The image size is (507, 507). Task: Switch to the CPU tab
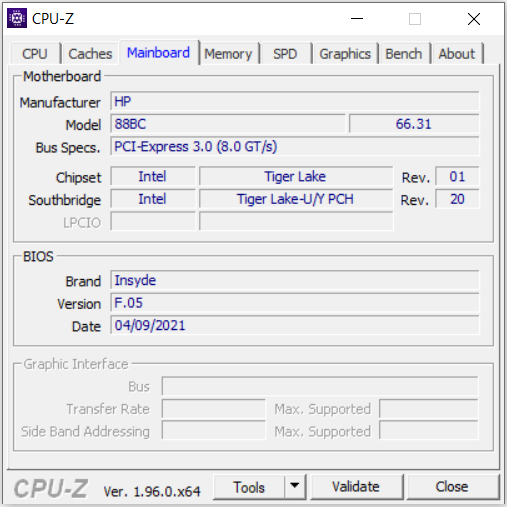(35, 54)
